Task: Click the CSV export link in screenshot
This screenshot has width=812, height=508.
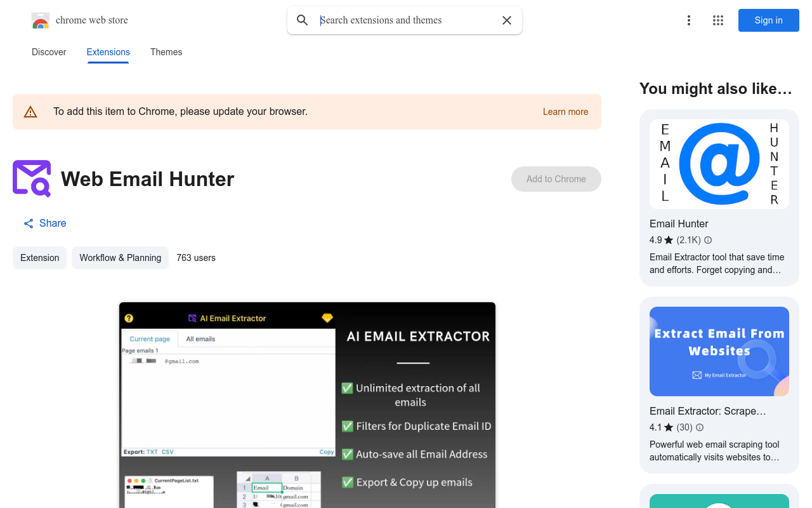Action: click(167, 452)
